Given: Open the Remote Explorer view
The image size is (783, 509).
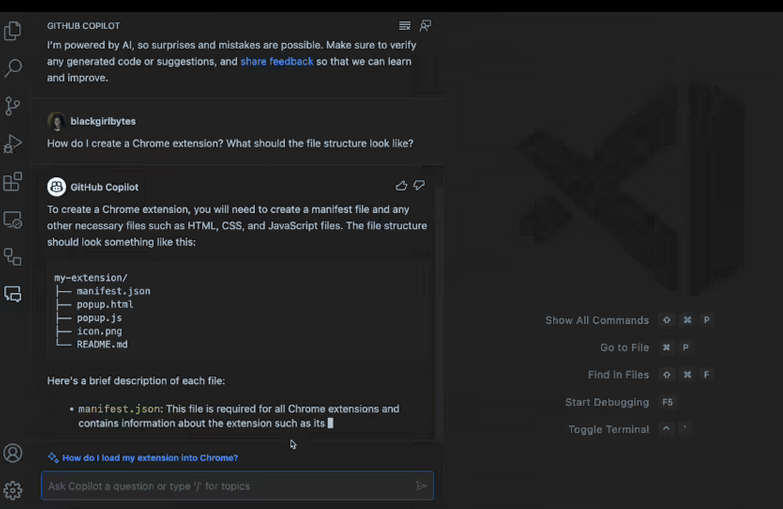Looking at the screenshot, I should click(13, 219).
